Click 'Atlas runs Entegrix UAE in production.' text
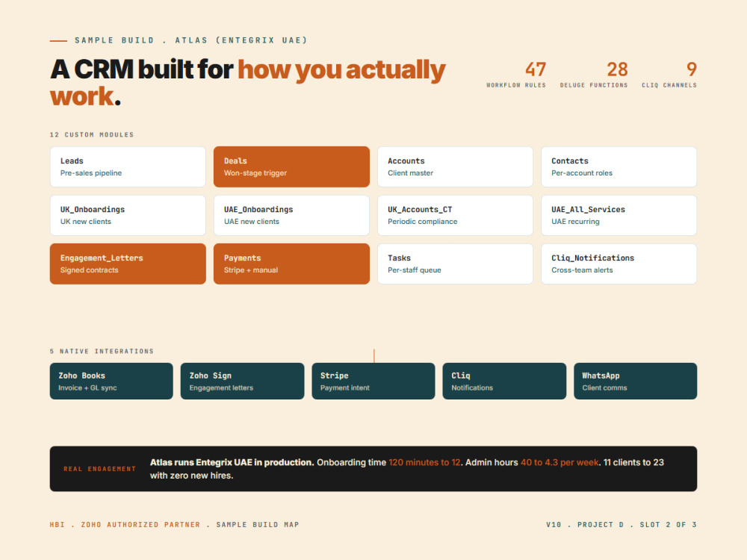Viewport: 747px width, 560px height. coord(232,462)
